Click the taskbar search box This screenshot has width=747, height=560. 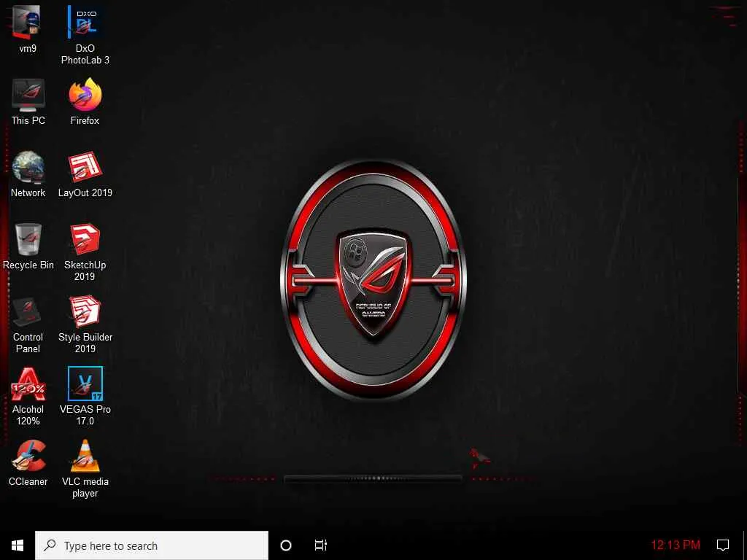click(152, 545)
